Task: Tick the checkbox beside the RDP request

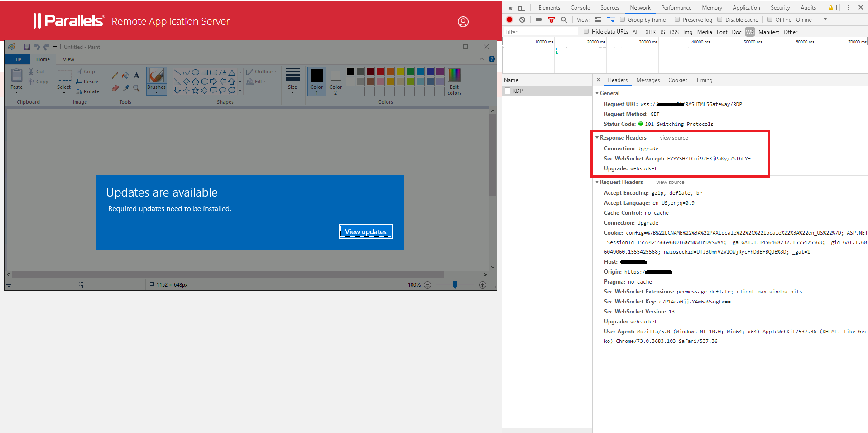Action: [x=508, y=91]
